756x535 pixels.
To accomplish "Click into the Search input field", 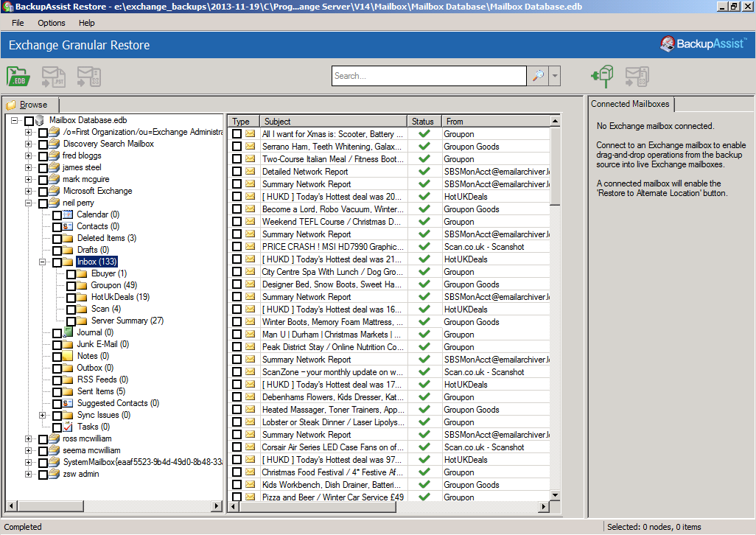I will click(x=429, y=76).
